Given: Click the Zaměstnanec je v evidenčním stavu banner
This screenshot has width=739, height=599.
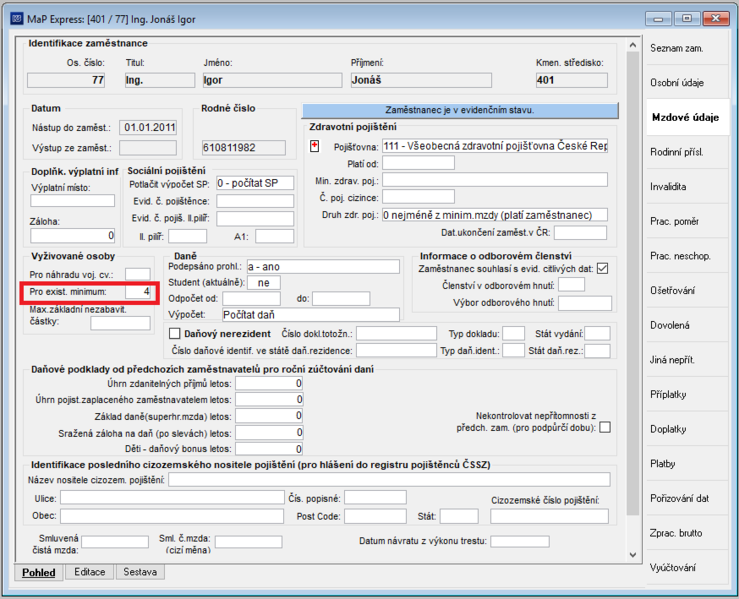Looking at the screenshot, I should (460, 110).
